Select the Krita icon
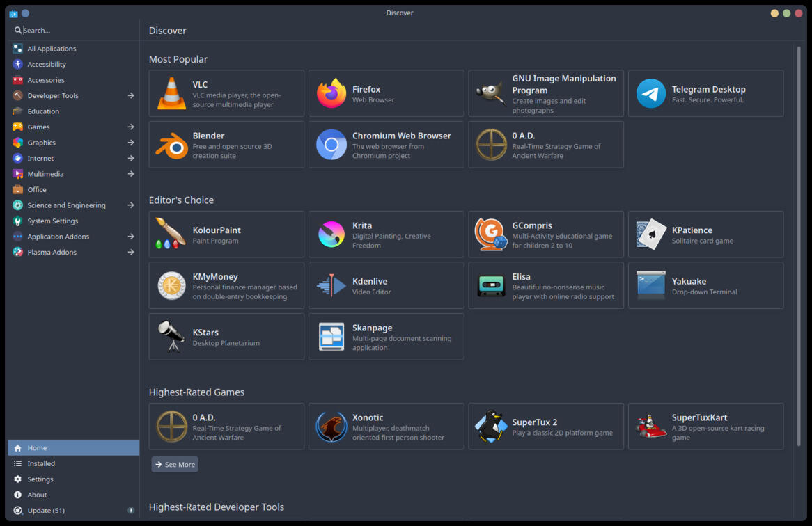The height and width of the screenshot is (526, 812). pyautogui.click(x=331, y=234)
